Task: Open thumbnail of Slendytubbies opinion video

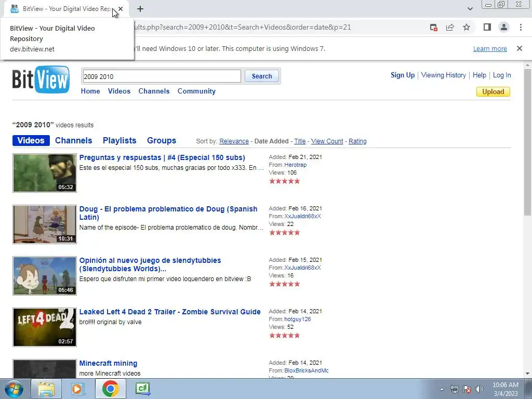Action: pyautogui.click(x=45, y=276)
